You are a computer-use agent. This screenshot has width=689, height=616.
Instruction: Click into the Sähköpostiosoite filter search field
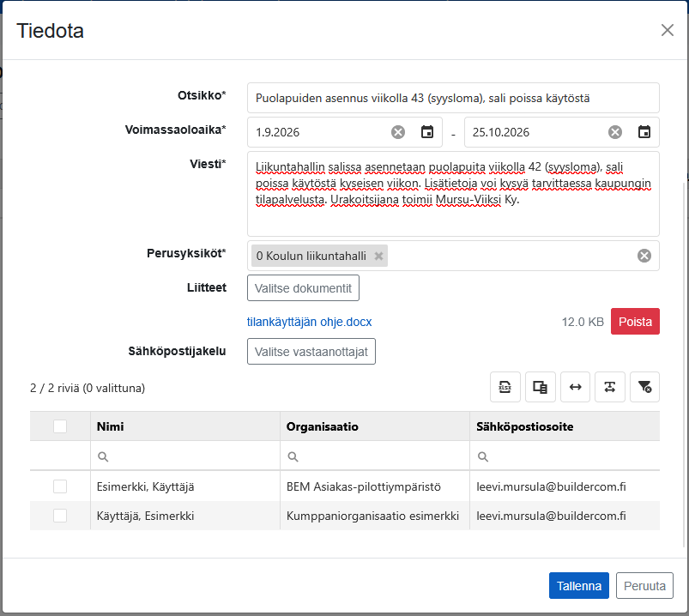click(x=565, y=456)
